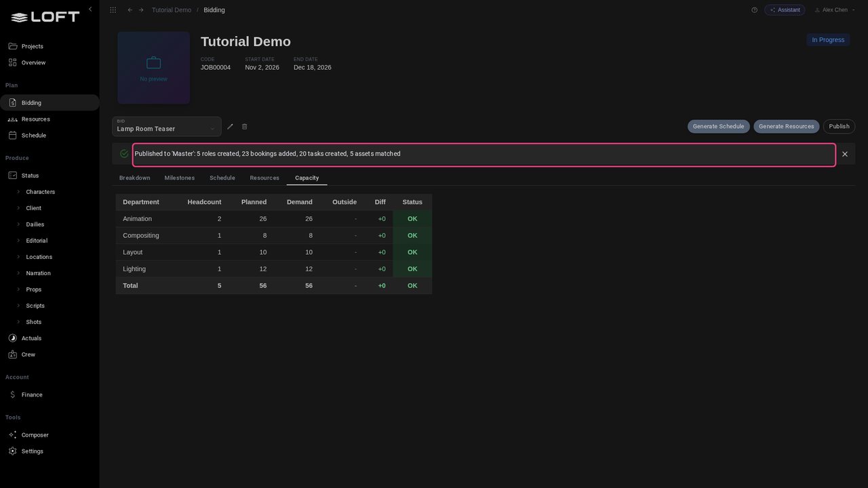Go back with the left arrow
The height and width of the screenshot is (488, 868).
(x=130, y=10)
